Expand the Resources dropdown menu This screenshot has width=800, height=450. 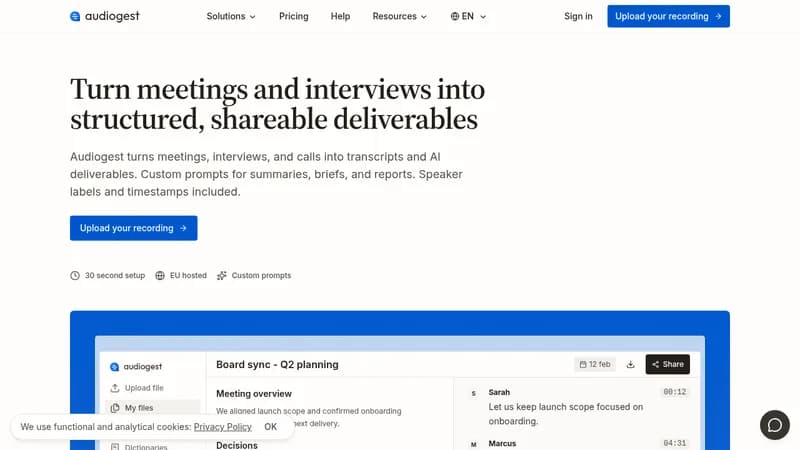click(399, 16)
